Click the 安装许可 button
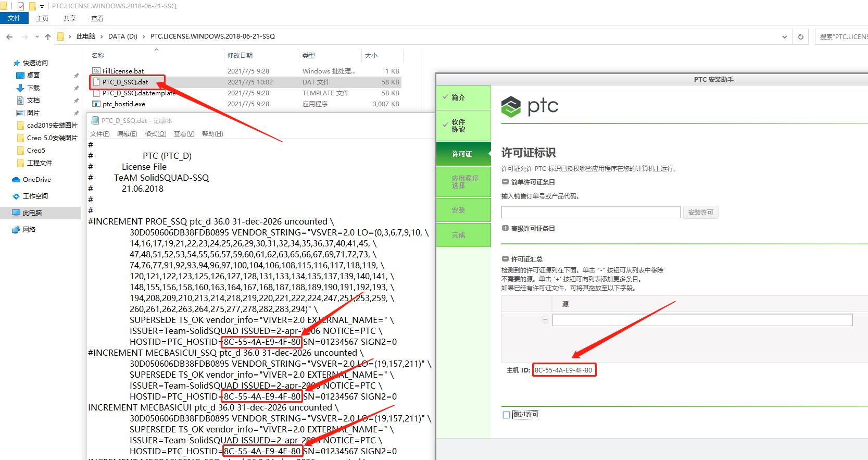This screenshot has height=460, width=868. pyautogui.click(x=700, y=212)
